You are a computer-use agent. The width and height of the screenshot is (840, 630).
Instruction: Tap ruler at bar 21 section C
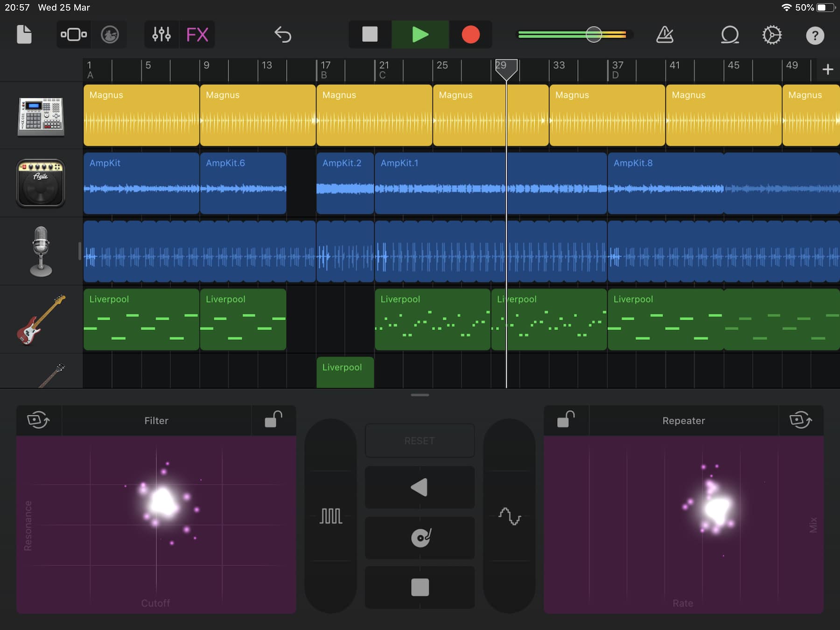384,70
